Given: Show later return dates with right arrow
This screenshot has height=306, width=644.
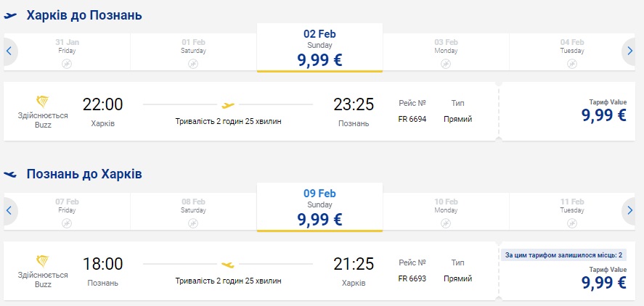Looking at the screenshot, I should (x=629, y=210).
